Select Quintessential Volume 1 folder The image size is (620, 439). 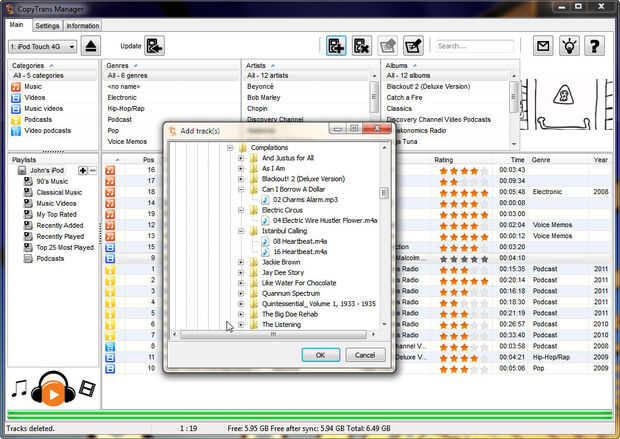[x=318, y=304]
